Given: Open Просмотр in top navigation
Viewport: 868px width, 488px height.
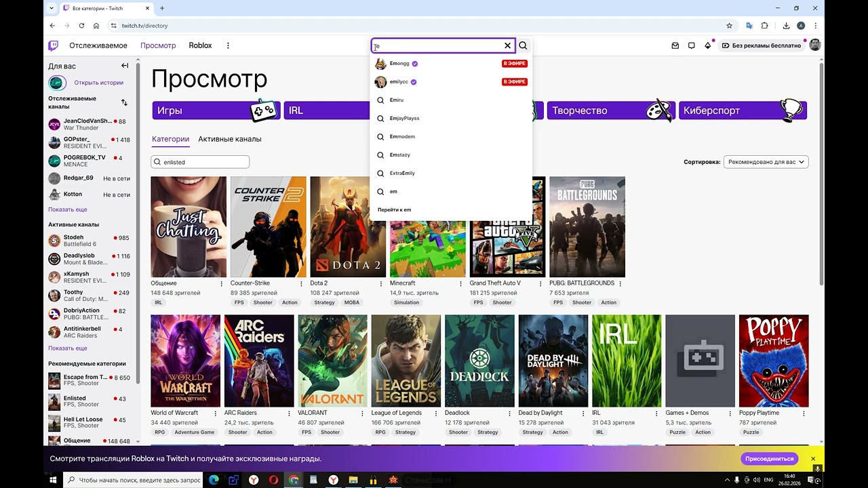Looking at the screenshot, I should coord(158,45).
